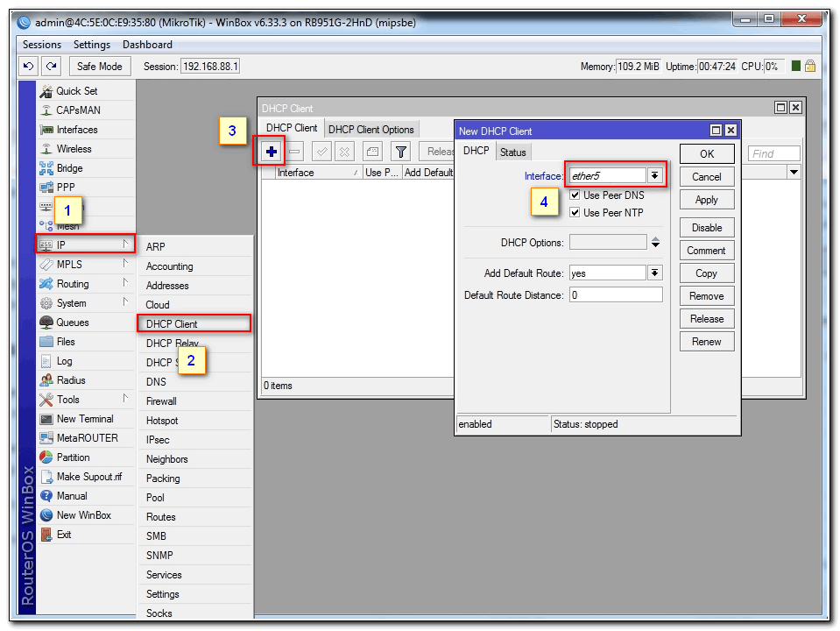This screenshot has height=631, width=840.
Task: Uncheck Use Peer NTP checkbox
Action: 575,212
